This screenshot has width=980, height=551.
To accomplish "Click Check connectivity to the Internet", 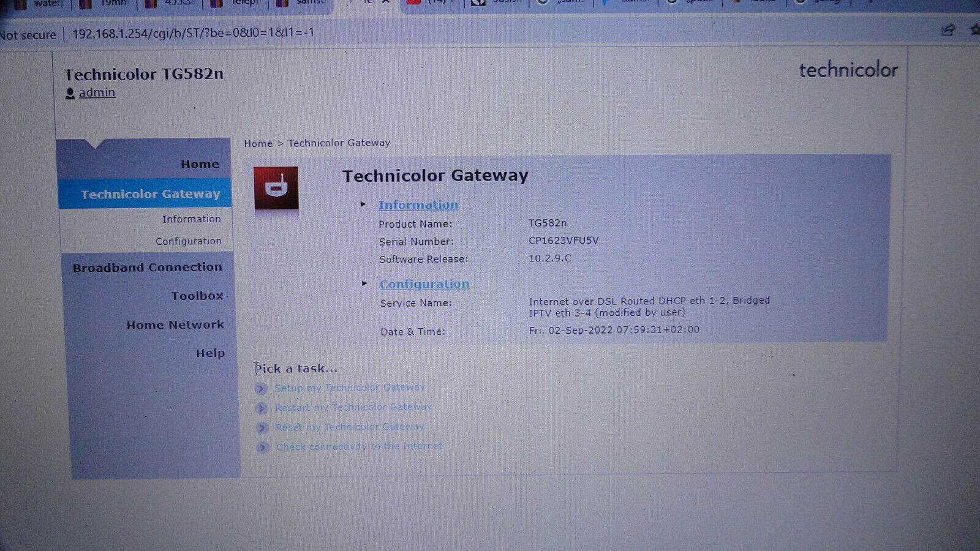I will click(359, 446).
